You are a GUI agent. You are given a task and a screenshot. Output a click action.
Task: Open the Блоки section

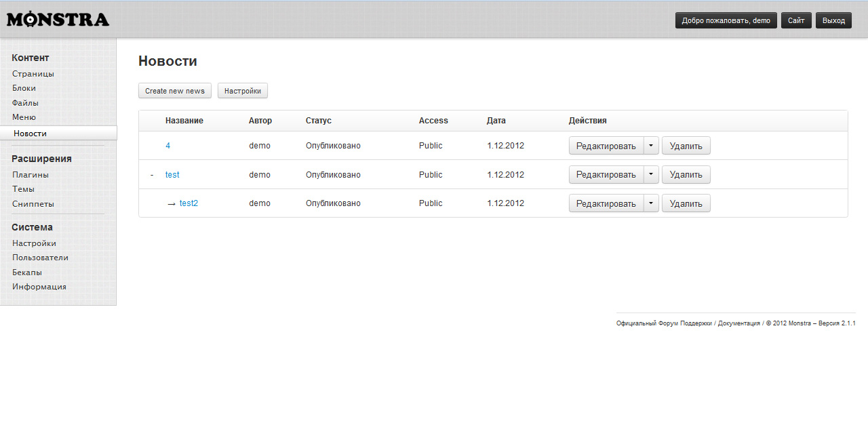point(24,87)
